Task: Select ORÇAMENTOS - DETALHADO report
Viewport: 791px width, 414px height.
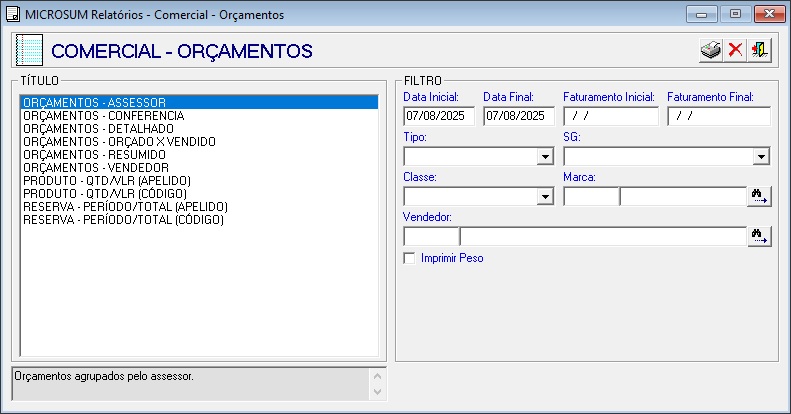Action: click(199, 129)
